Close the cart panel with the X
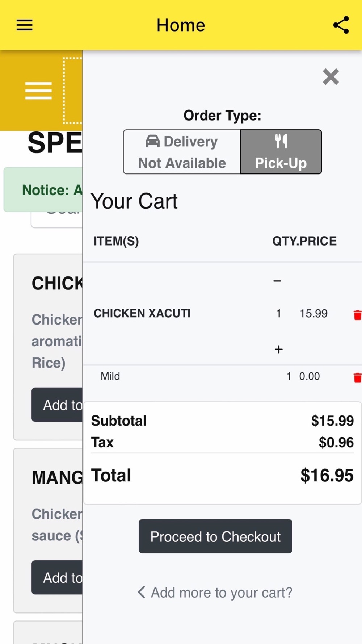This screenshot has width=362, height=644. 331,77
